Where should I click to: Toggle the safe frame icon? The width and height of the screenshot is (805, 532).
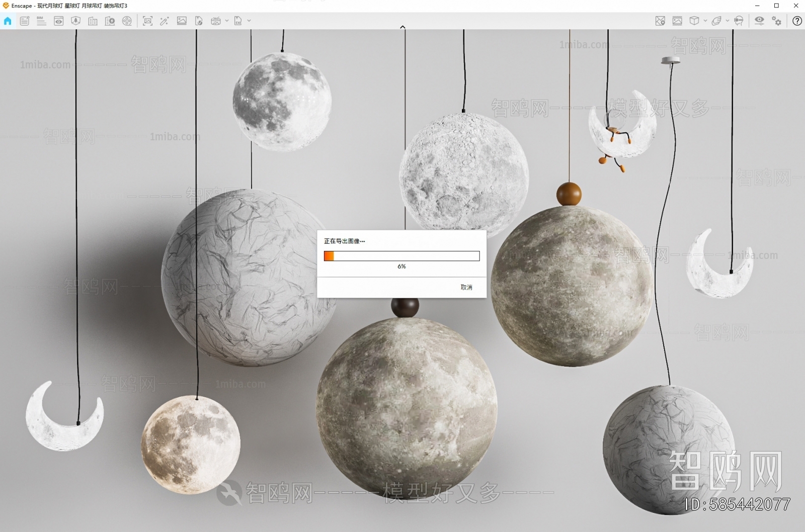pyautogui.click(x=677, y=21)
